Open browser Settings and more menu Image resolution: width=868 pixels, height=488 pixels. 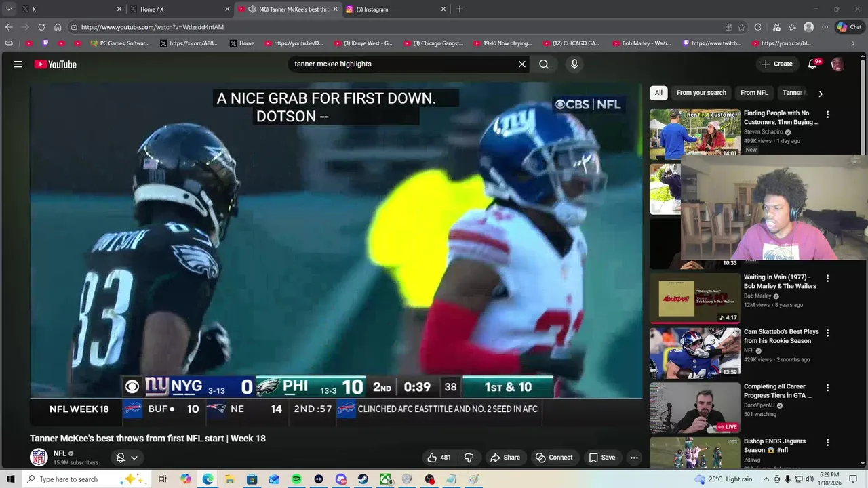(825, 27)
